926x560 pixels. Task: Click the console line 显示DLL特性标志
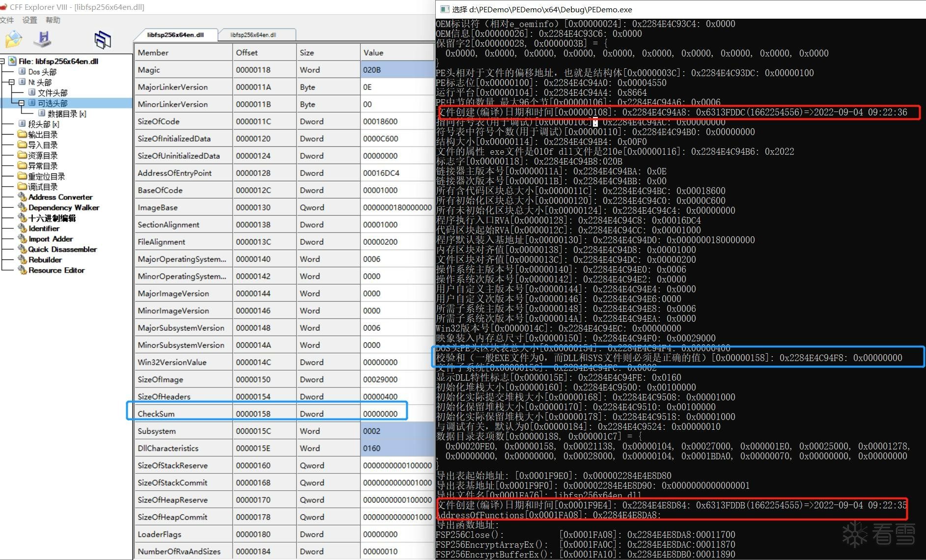pos(559,377)
